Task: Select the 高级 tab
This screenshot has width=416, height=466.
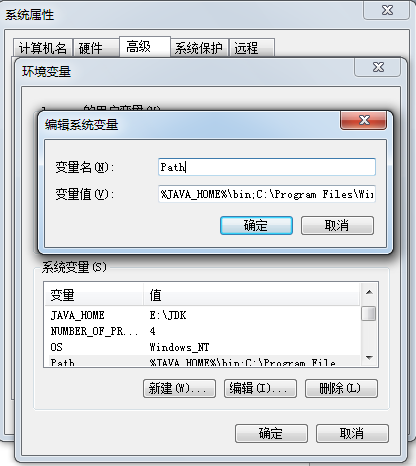Action: (145, 47)
